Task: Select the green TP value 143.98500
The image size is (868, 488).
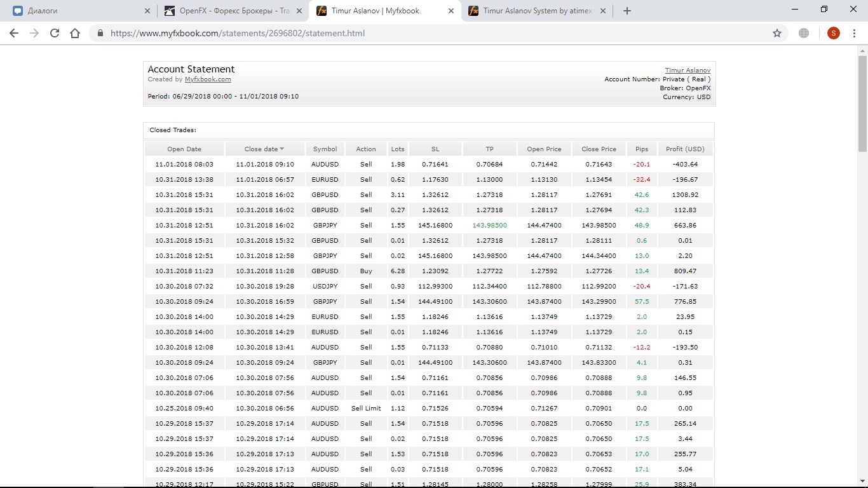Action: (489, 226)
